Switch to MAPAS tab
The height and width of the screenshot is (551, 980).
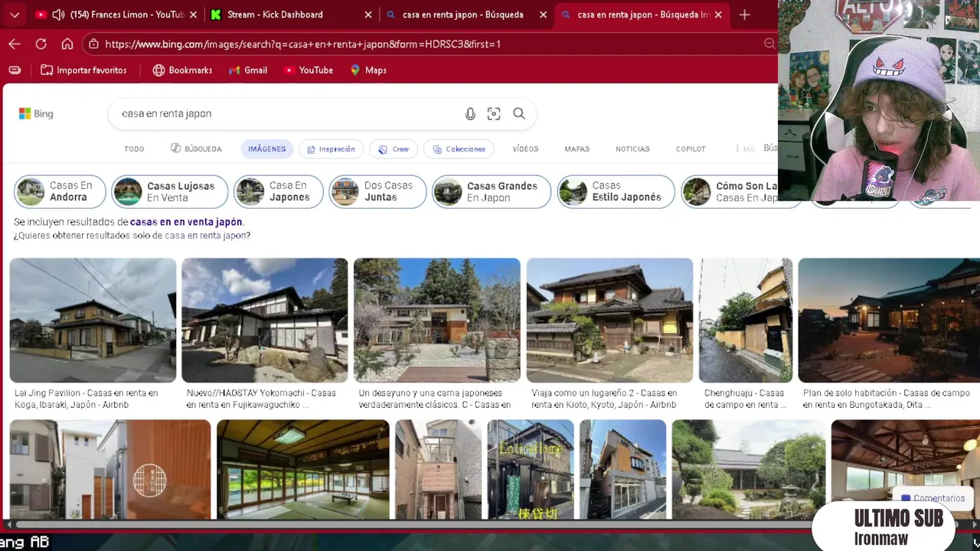click(x=577, y=148)
